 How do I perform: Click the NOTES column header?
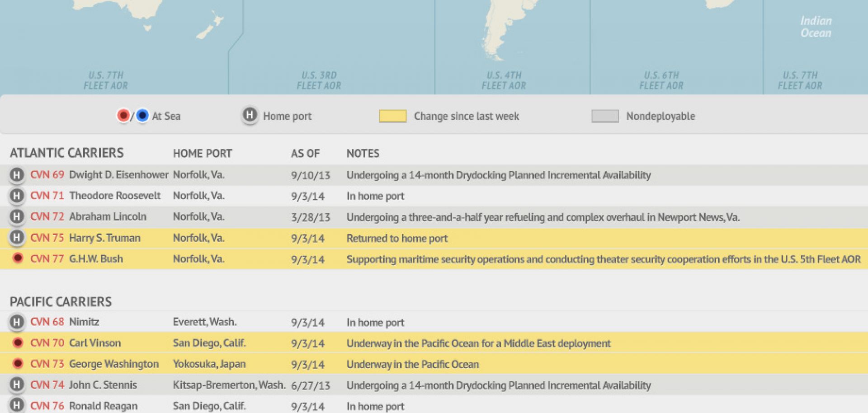(x=363, y=153)
